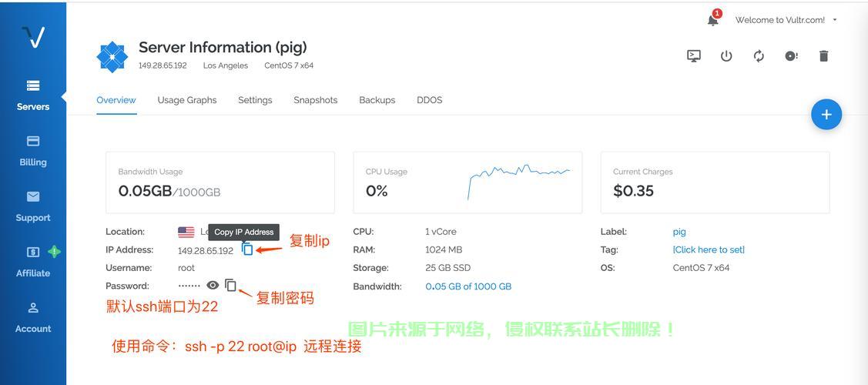Click the pig label link
868x385 pixels.
click(x=679, y=232)
